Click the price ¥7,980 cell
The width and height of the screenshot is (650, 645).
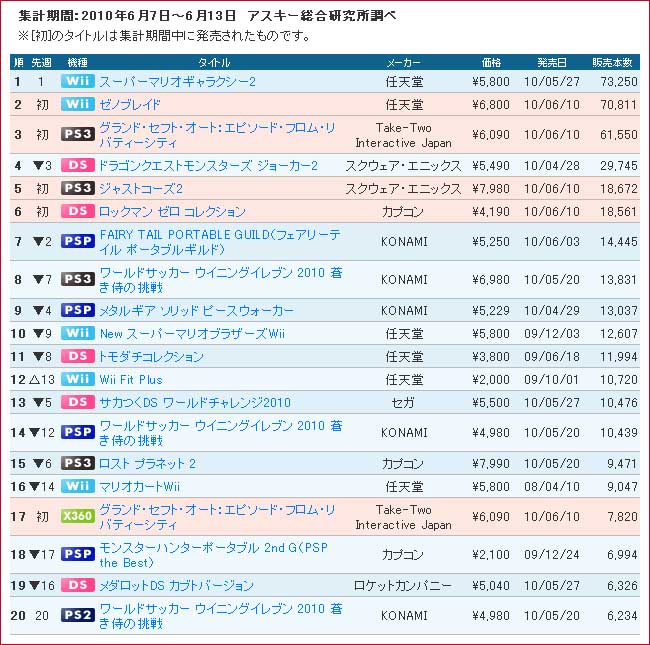pos(491,189)
